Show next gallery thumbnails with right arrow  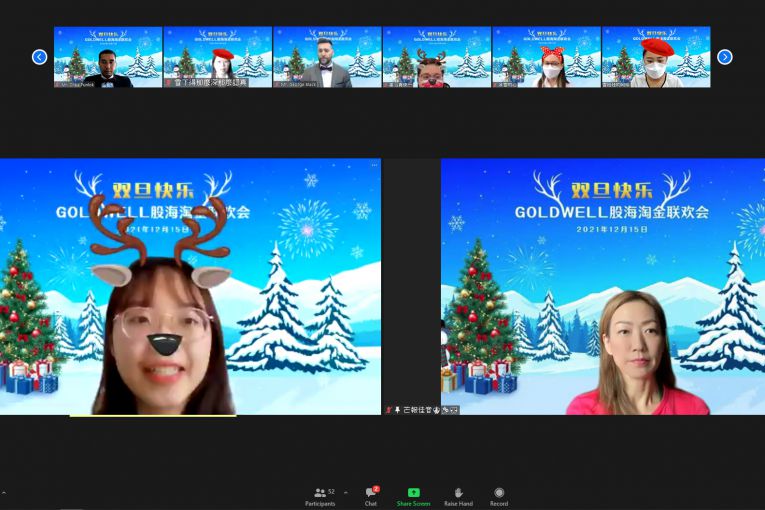tap(725, 57)
